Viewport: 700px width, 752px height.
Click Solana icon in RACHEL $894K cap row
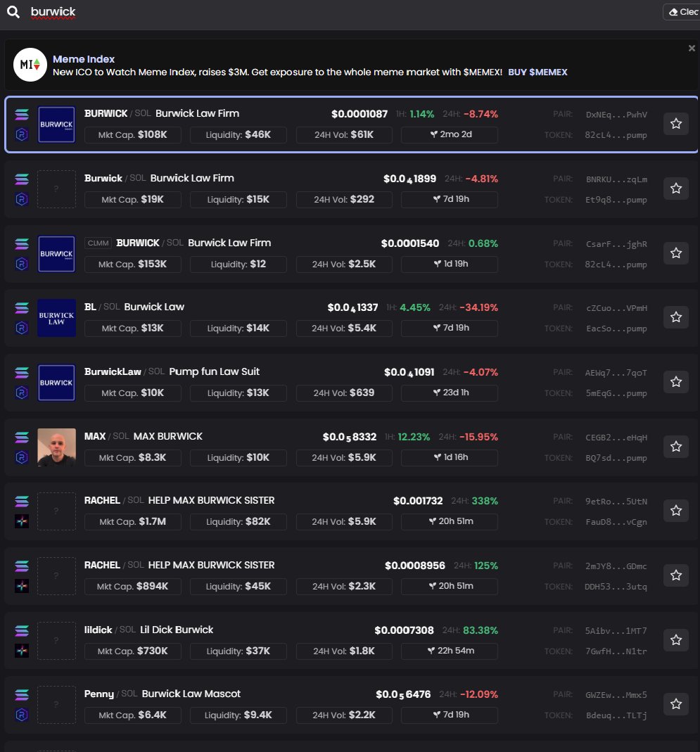(x=22, y=566)
